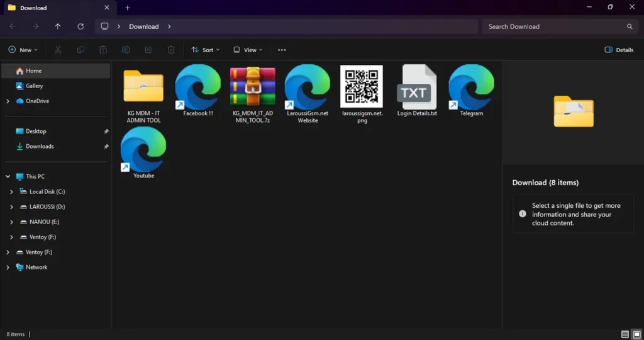
Task: Switch to details list view in status bar
Action: [x=625, y=334]
